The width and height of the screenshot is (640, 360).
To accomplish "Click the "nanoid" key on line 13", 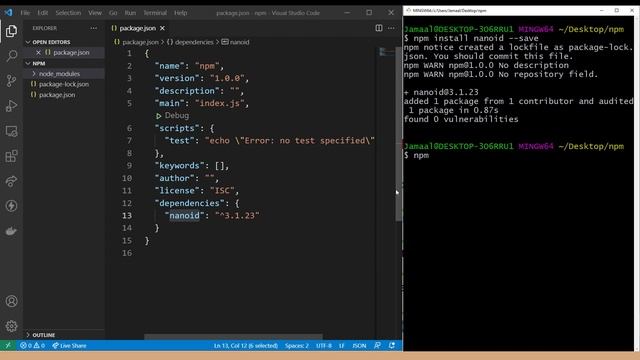I will 184,216.
